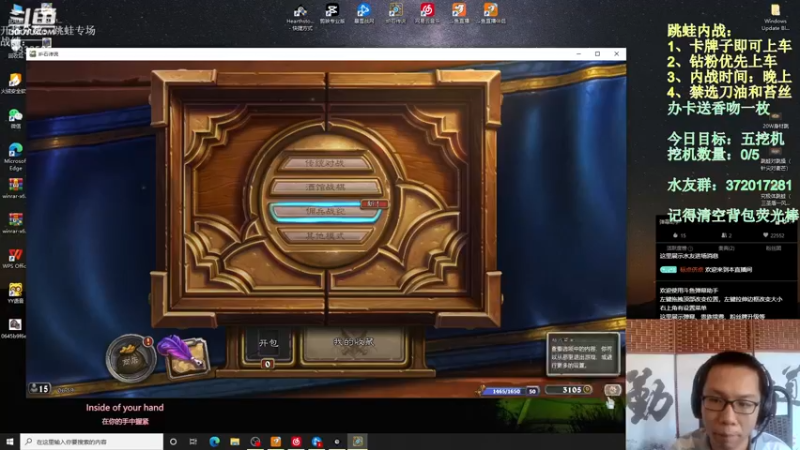
Task: Switch to the orange 斗鱼 taskbar app
Action: 276,441
